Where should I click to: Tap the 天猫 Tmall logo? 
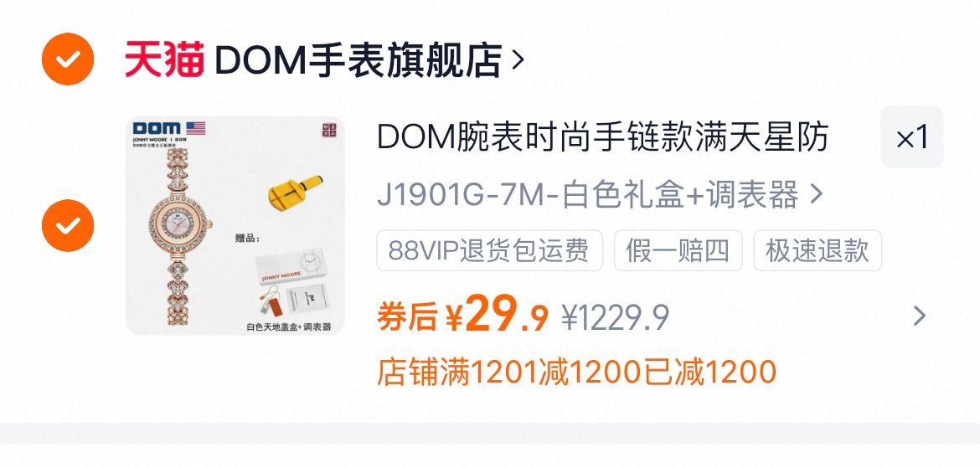[x=164, y=59]
